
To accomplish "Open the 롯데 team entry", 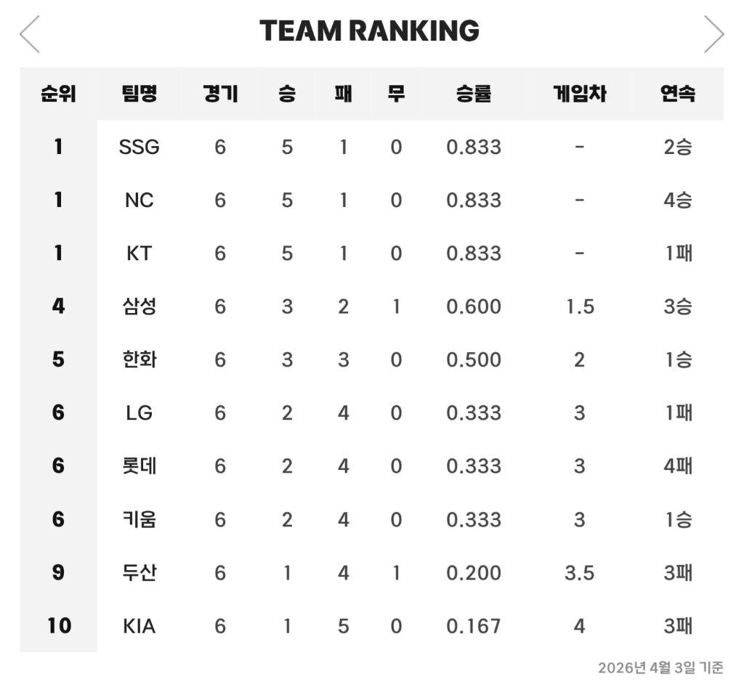I will pos(139,466).
